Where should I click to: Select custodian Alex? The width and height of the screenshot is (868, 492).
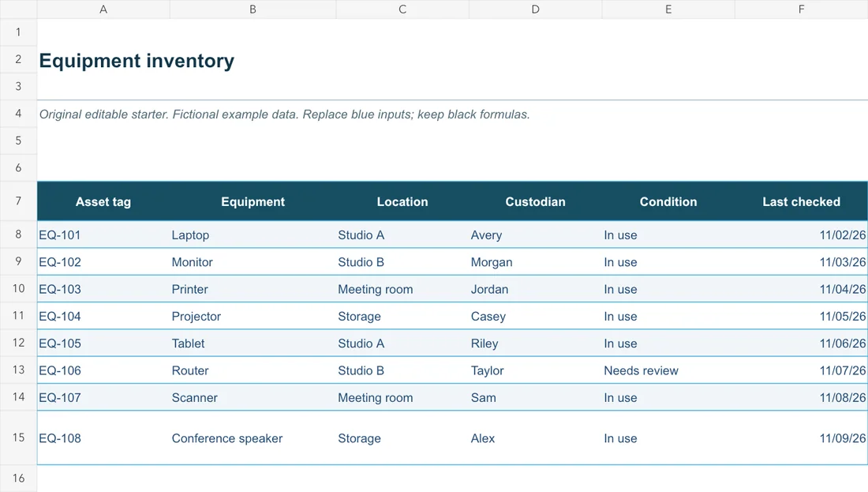click(x=535, y=438)
